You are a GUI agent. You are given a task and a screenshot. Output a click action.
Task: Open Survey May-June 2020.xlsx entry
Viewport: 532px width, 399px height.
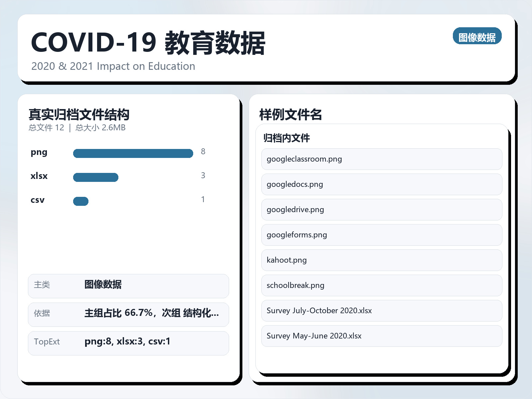click(x=381, y=336)
